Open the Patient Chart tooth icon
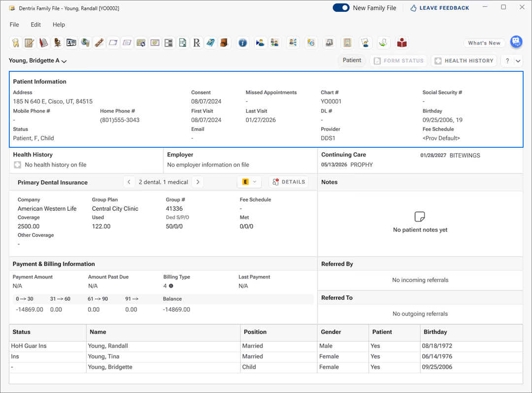 [x=15, y=43]
